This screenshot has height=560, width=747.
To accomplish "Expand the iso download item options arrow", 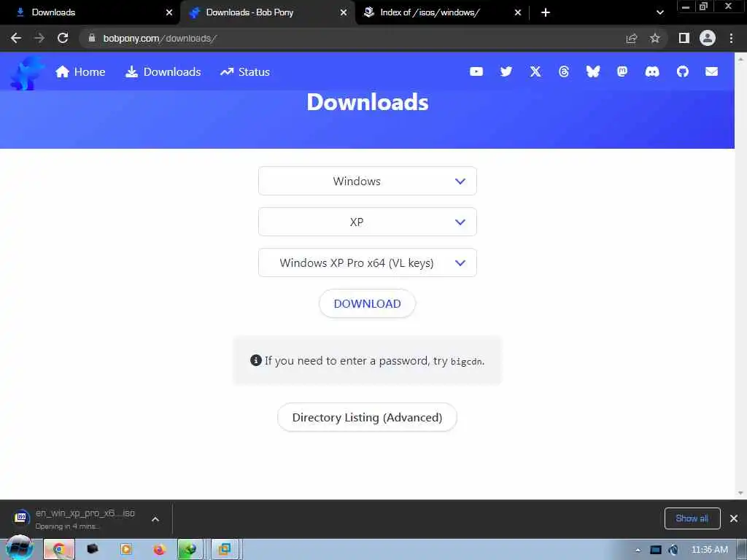I will coord(155,519).
